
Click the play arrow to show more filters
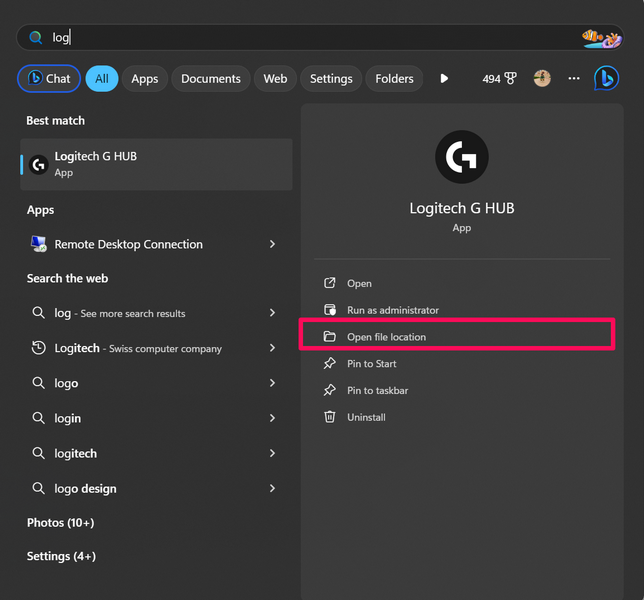(444, 78)
